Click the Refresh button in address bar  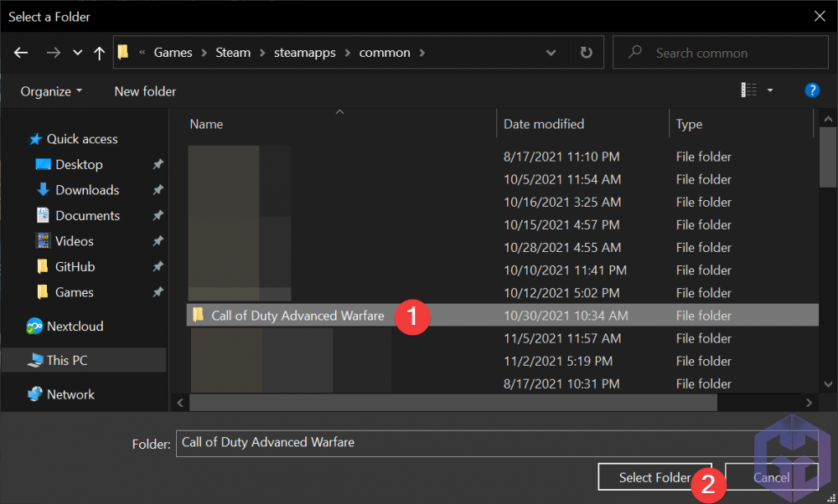587,53
